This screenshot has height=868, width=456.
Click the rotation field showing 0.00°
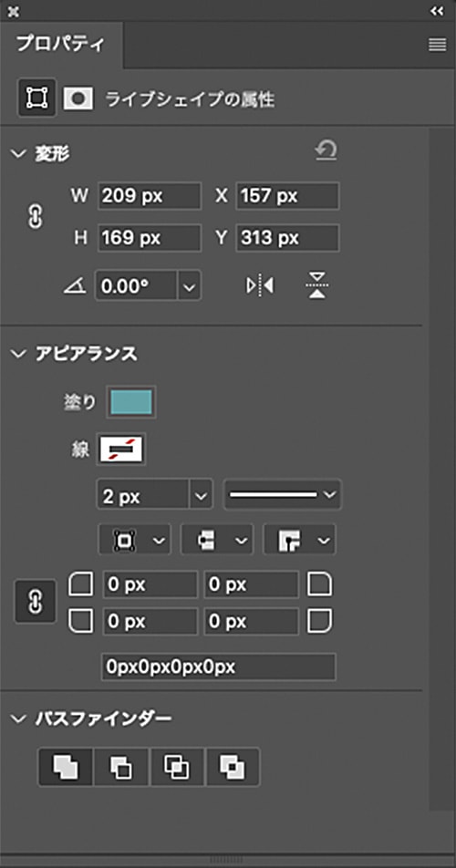[136, 285]
